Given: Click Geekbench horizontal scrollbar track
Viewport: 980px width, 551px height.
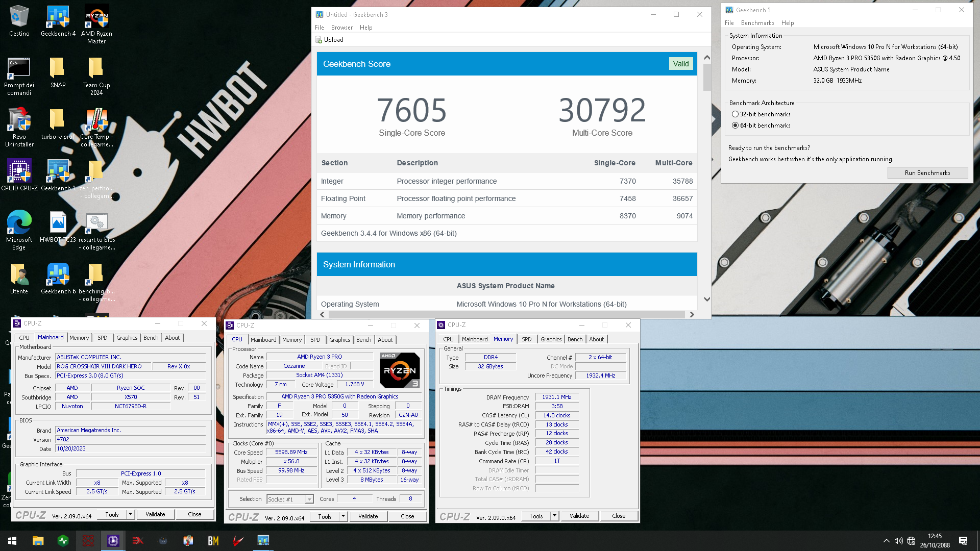Looking at the screenshot, I should pos(507,315).
